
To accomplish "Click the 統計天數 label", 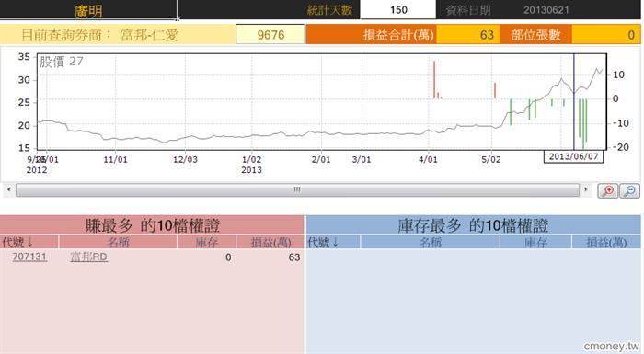I will point(329,10).
